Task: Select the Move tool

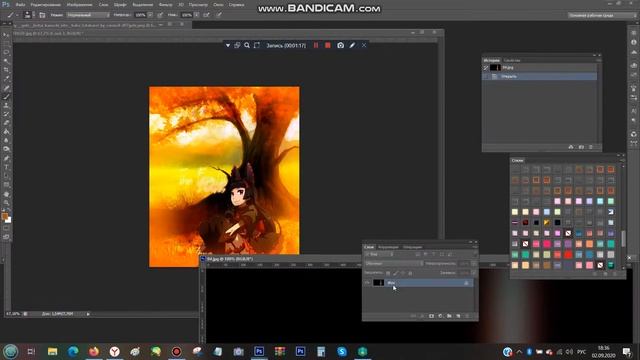Action: [x=6, y=35]
